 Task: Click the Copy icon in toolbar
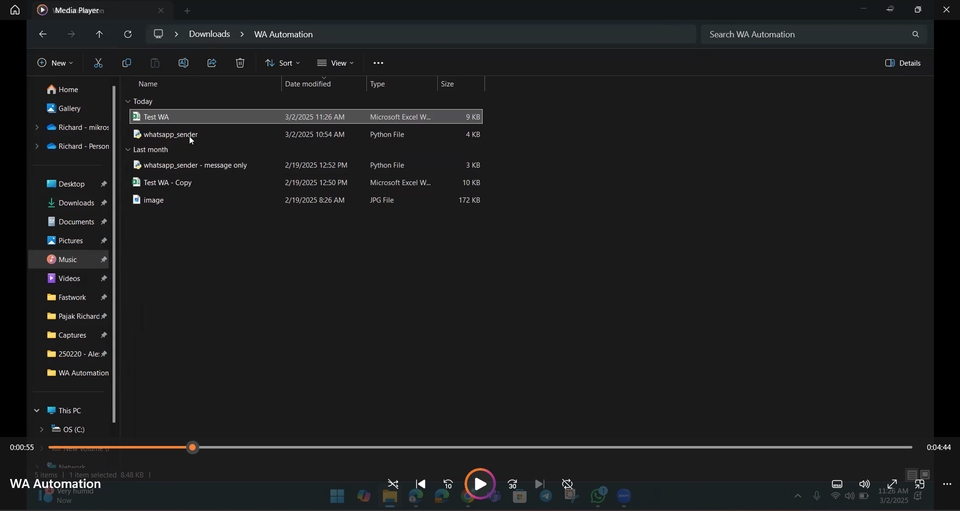pos(127,63)
